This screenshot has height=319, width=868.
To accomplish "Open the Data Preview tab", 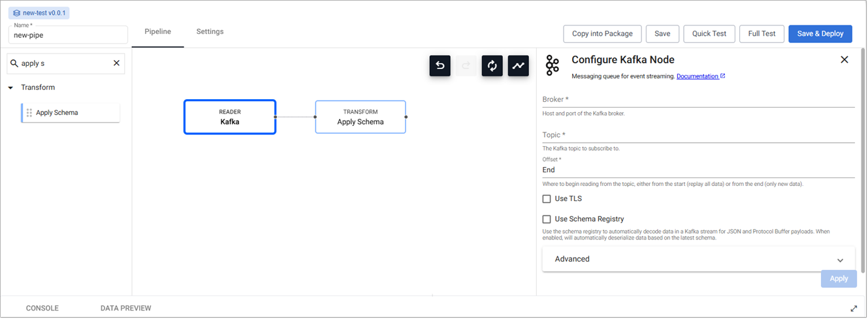I will pos(125,308).
